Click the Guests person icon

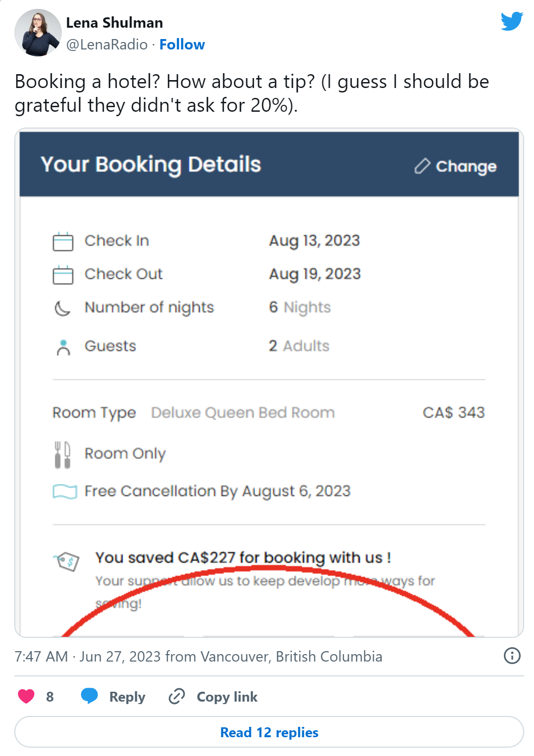(63, 348)
